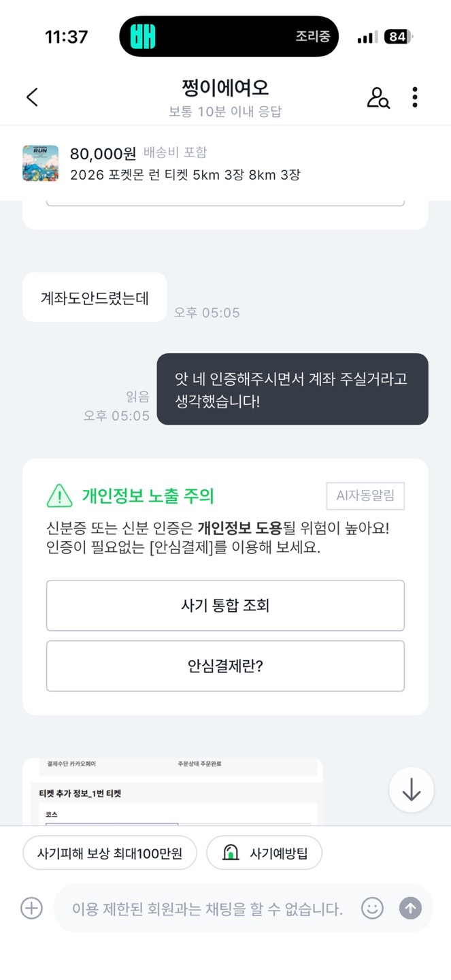
Task: Tap the chat message input field
Action: (207, 908)
